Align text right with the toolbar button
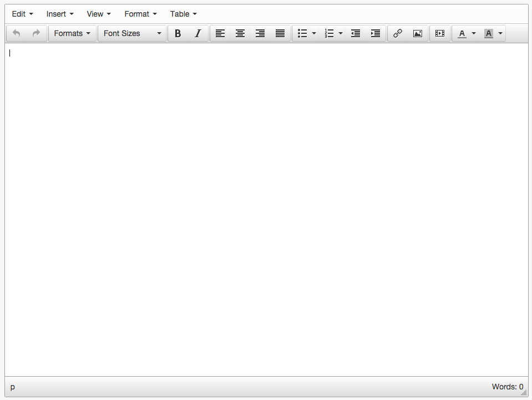The height and width of the screenshot is (400, 532). click(260, 33)
